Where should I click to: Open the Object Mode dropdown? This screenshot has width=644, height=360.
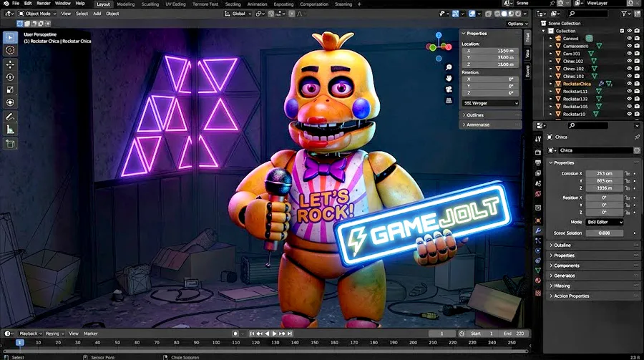(37, 14)
